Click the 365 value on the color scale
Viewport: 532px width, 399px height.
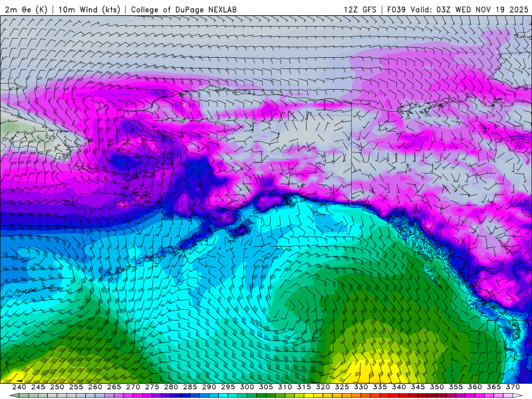tap(494, 387)
